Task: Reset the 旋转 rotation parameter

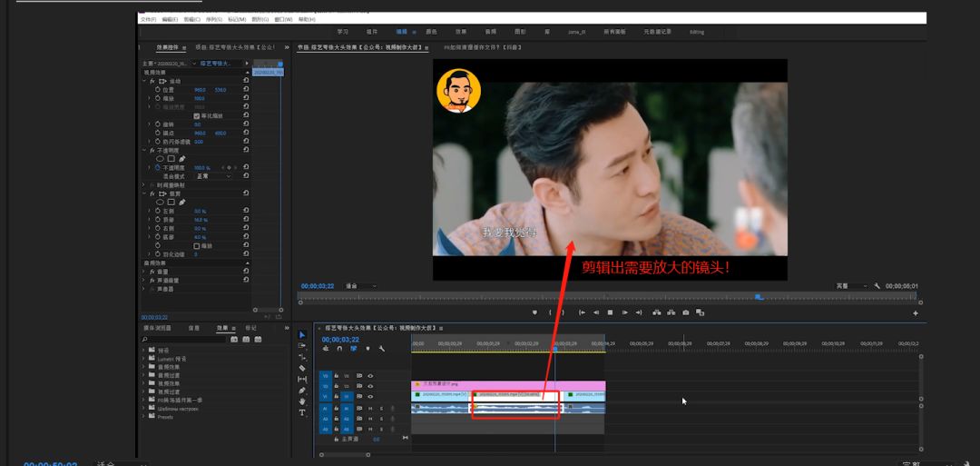Action: (246, 124)
